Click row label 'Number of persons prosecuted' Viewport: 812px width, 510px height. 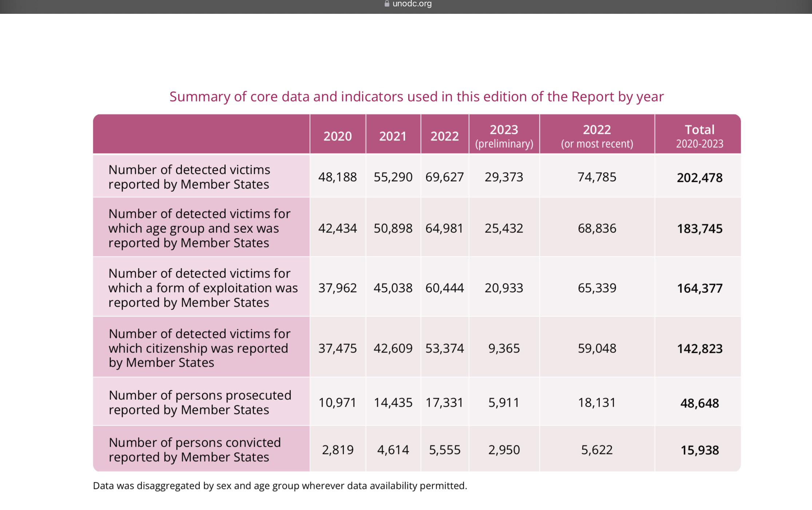200,402
